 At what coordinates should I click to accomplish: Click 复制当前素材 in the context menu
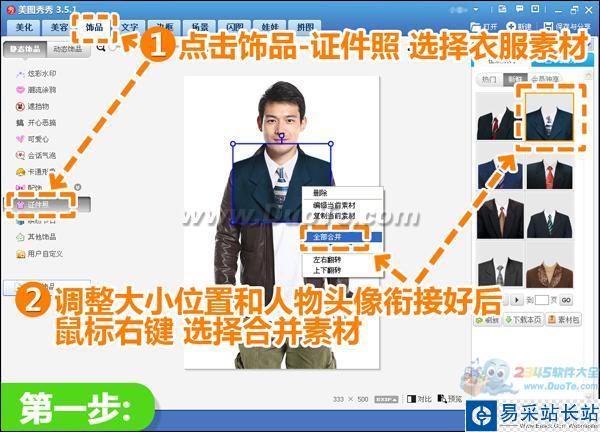pyautogui.click(x=334, y=216)
